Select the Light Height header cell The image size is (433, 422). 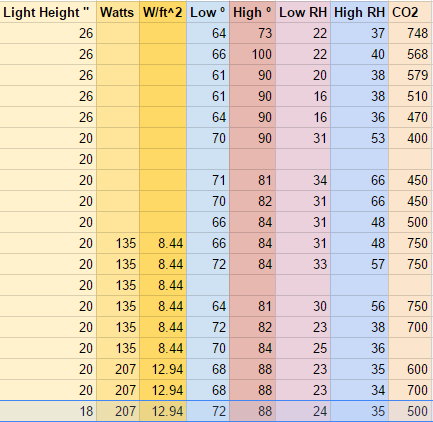click(48, 12)
